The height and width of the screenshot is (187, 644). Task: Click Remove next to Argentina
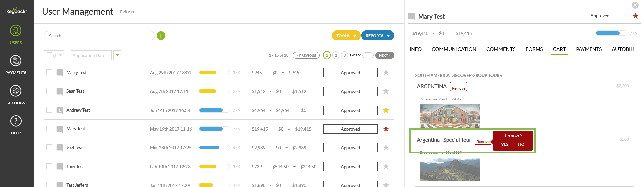click(458, 87)
